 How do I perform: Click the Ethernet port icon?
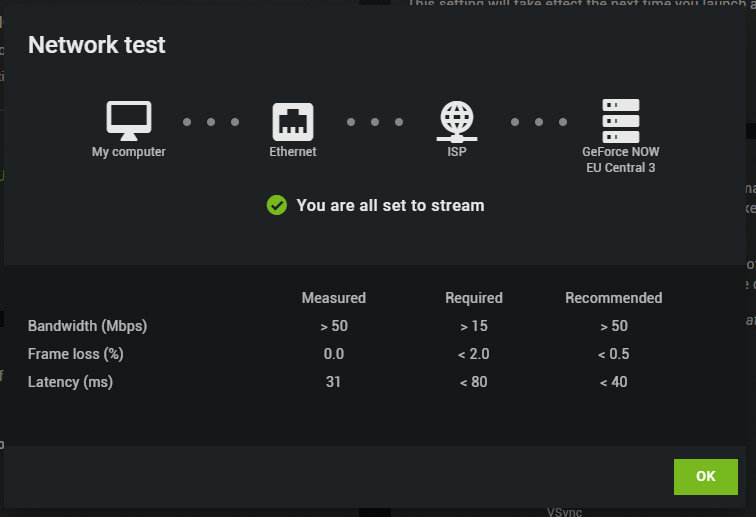pyautogui.click(x=293, y=122)
